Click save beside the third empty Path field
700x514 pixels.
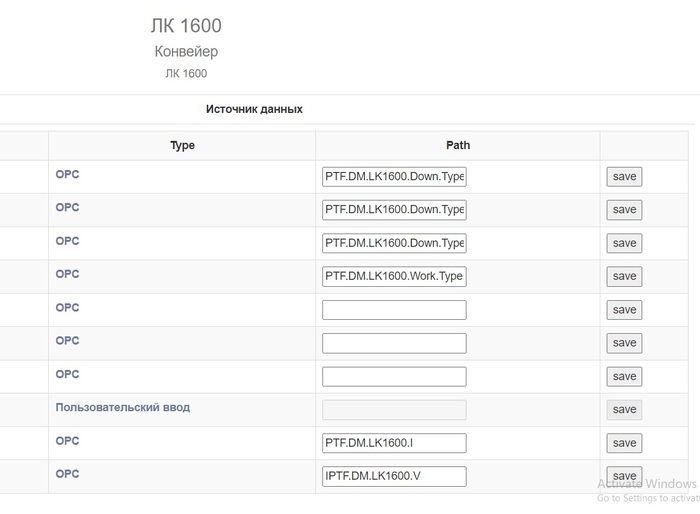point(624,376)
